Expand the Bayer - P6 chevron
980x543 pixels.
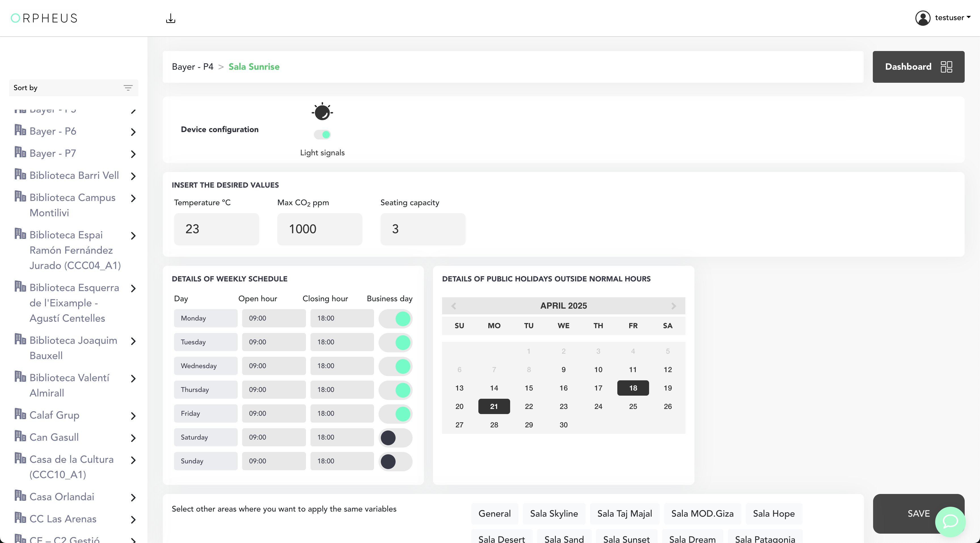(133, 132)
